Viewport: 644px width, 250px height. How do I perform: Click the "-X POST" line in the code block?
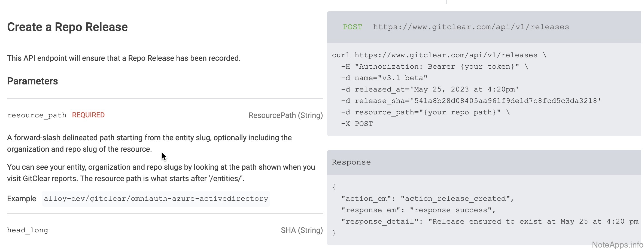click(357, 124)
